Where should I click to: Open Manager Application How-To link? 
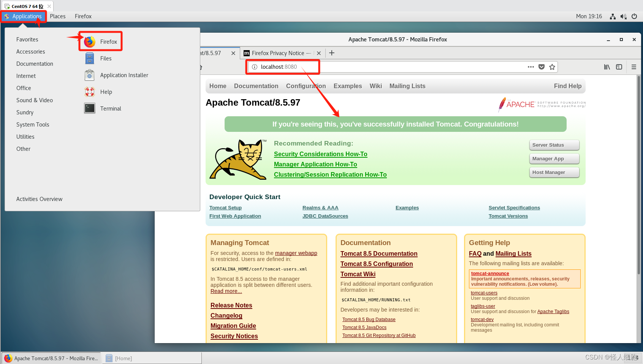click(315, 165)
